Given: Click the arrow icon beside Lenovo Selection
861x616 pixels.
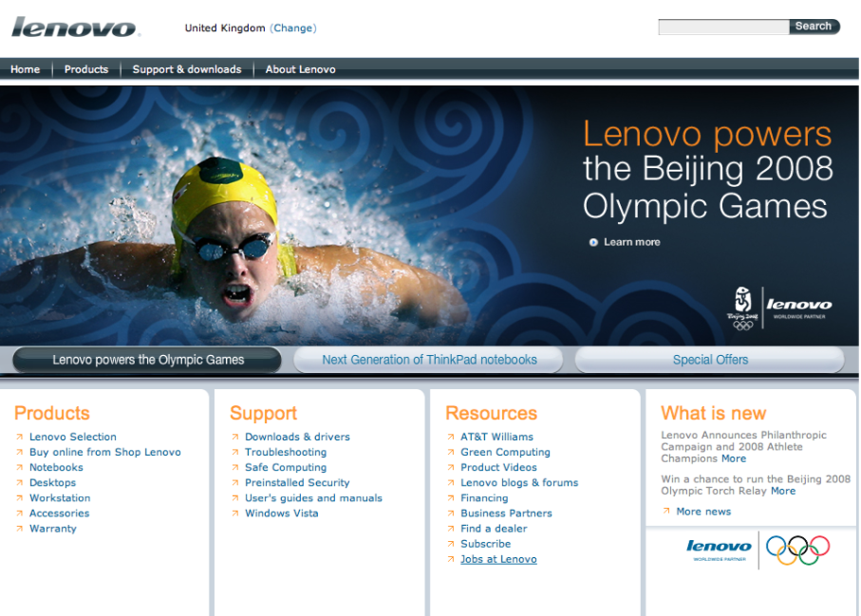Looking at the screenshot, I should (x=19, y=437).
